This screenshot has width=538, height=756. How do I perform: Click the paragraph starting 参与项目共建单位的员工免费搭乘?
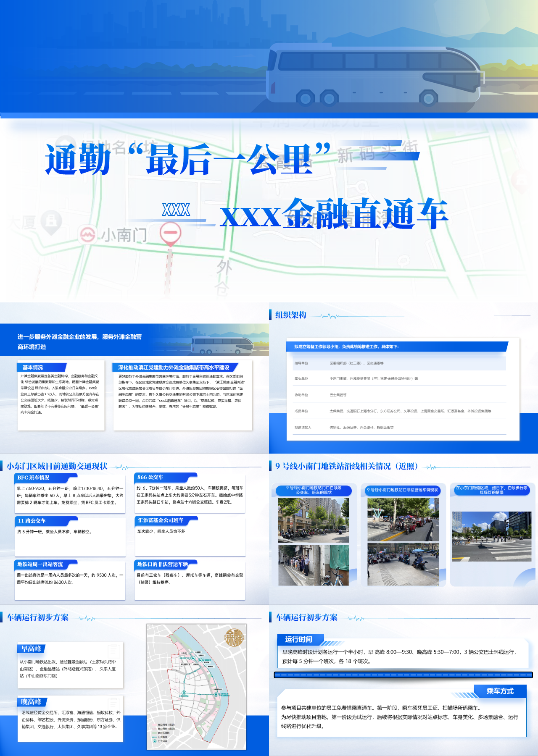400,717
